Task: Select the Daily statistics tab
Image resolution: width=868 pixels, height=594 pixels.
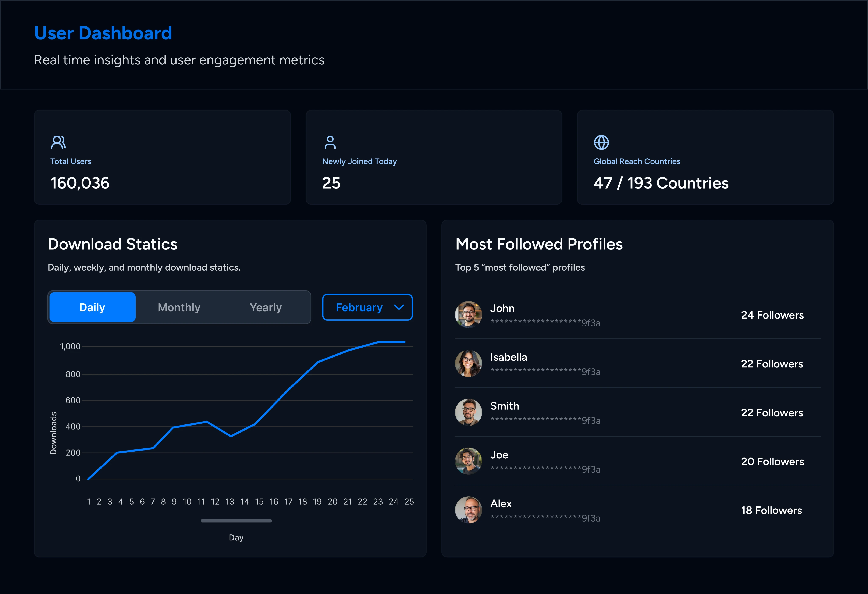Action: [92, 307]
